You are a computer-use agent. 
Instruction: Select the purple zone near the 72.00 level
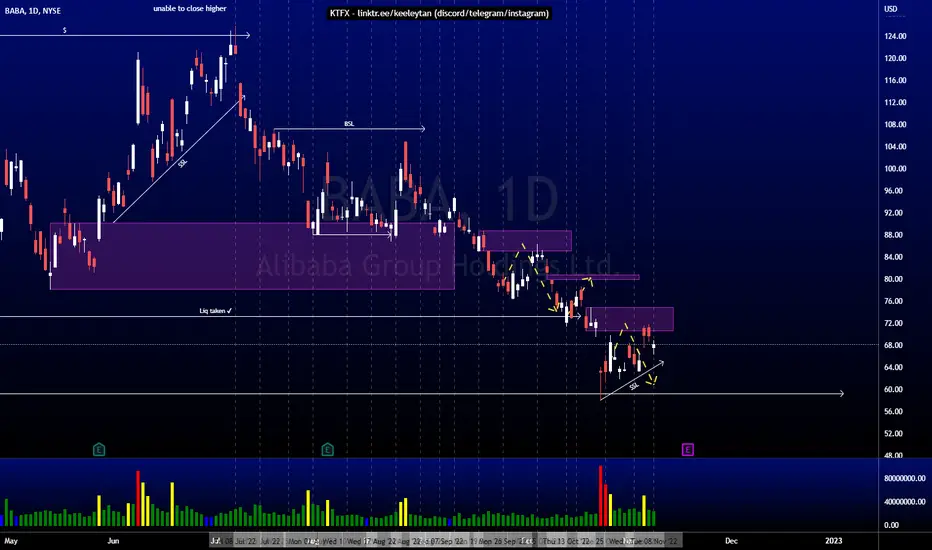tap(629, 319)
